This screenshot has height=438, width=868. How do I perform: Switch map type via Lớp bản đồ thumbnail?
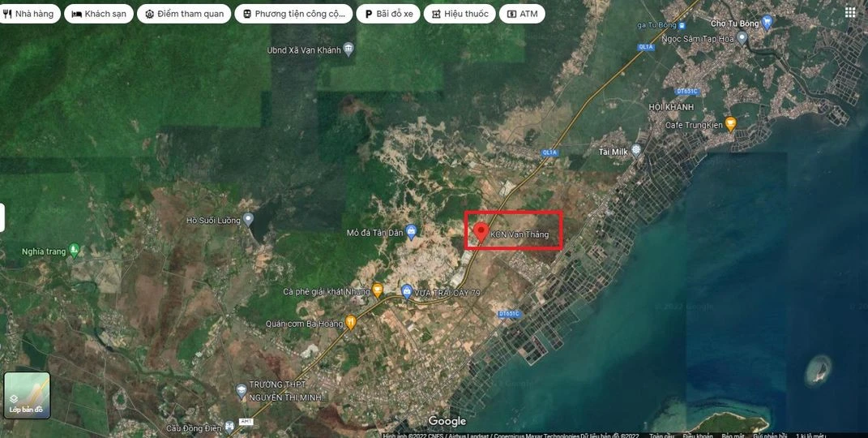[x=27, y=395]
